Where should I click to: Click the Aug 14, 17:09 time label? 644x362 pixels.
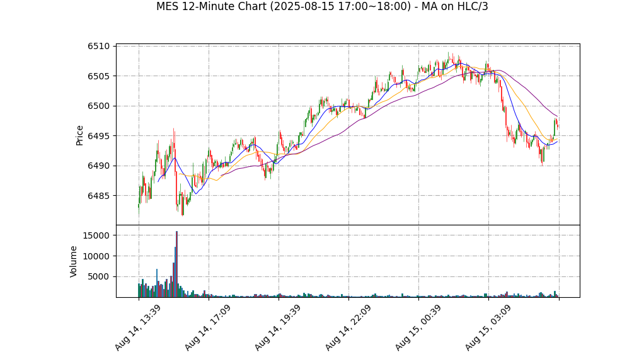(x=207, y=328)
